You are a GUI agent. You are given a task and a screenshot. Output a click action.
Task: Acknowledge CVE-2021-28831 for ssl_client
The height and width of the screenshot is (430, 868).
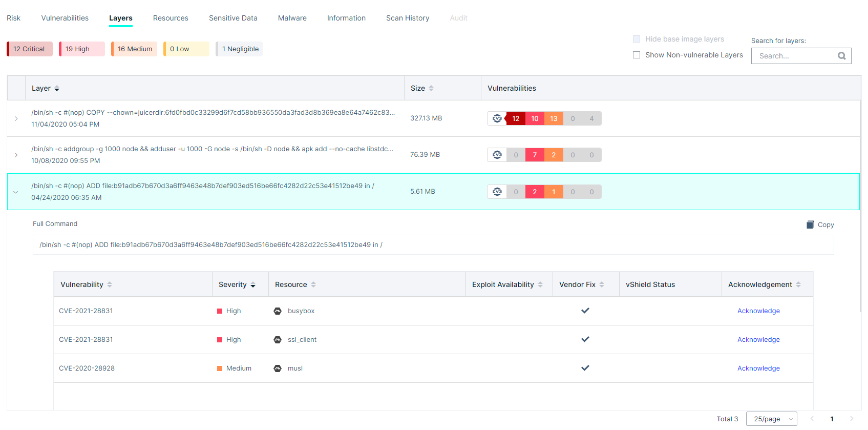coord(758,340)
